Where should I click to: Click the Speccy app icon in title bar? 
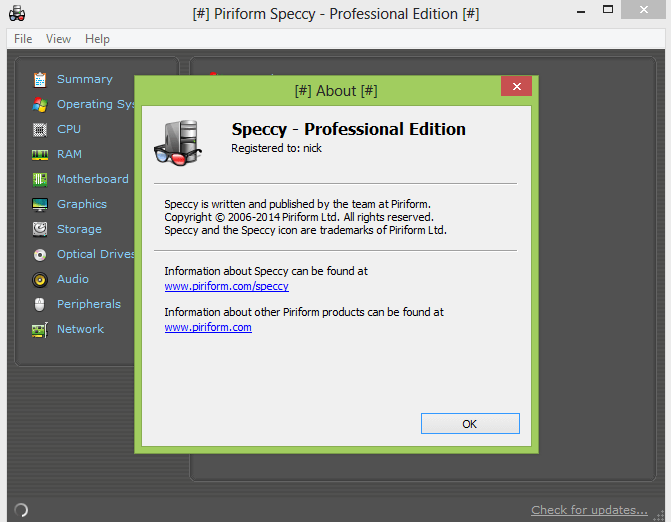click(17, 13)
